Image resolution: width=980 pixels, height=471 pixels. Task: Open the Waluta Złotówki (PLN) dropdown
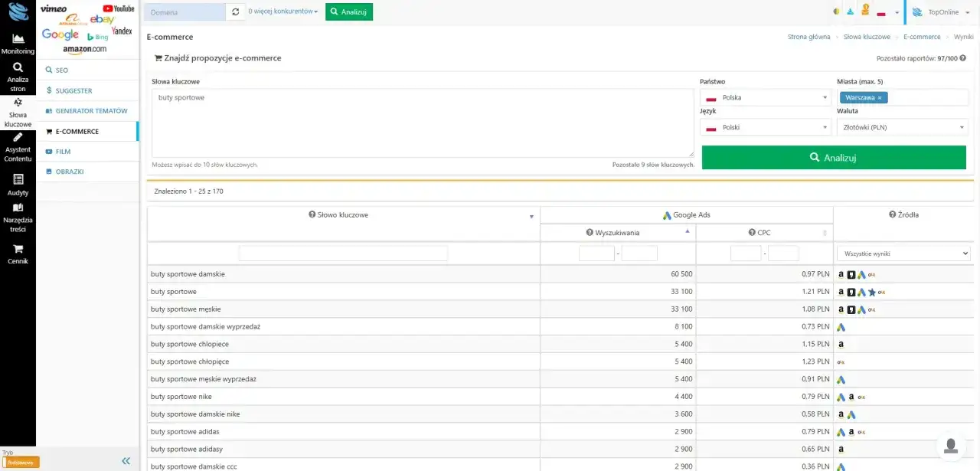point(903,128)
